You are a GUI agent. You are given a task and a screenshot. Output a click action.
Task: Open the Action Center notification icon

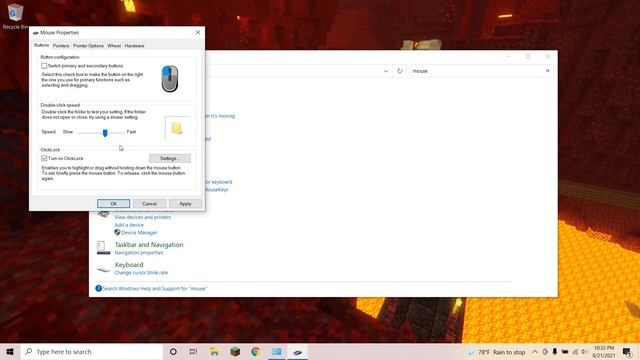point(627,351)
